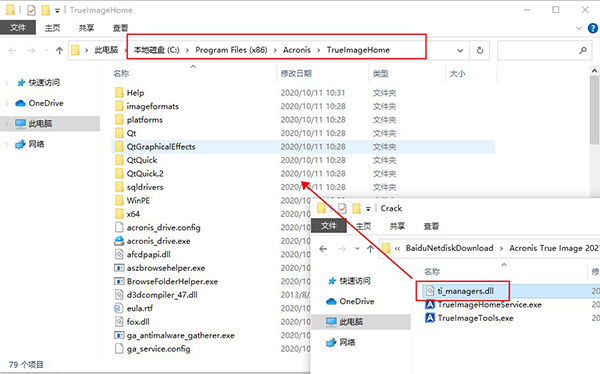Image resolution: width=600 pixels, height=374 pixels.
Task: Expand 快速访问 in navigation pane
Action: click(x=7, y=82)
